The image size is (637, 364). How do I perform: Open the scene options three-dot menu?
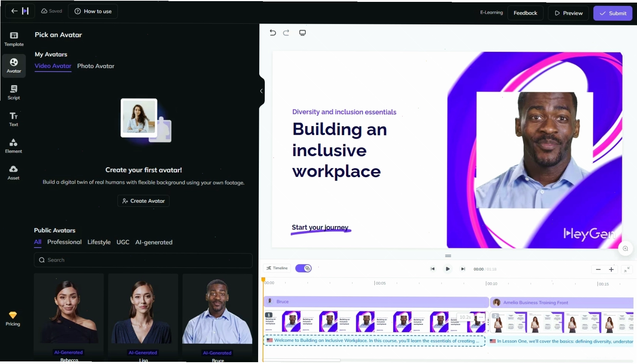[481, 317]
